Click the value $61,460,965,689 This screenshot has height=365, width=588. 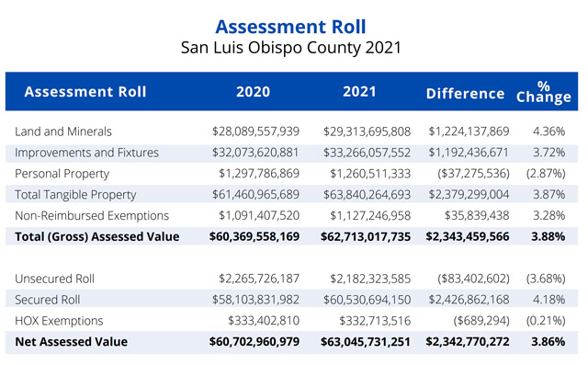pos(255,194)
